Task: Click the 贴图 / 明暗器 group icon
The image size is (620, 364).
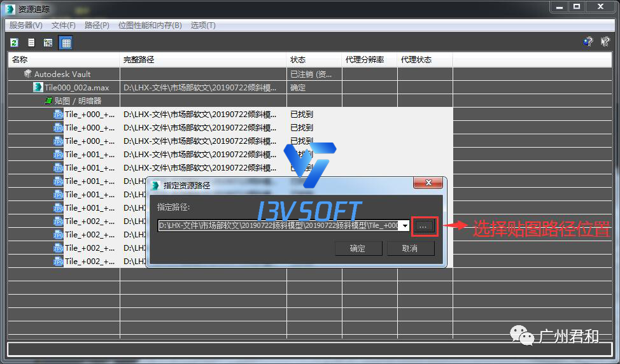Action: (x=48, y=101)
